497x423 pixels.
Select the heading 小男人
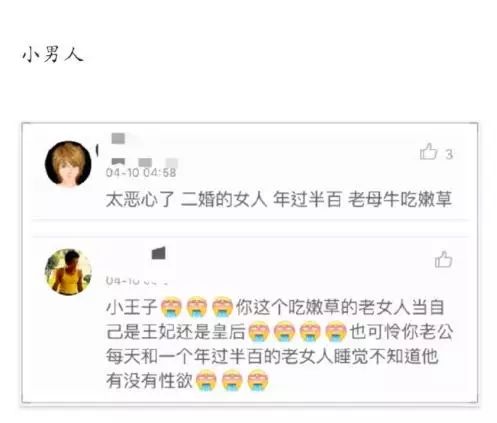(x=53, y=55)
